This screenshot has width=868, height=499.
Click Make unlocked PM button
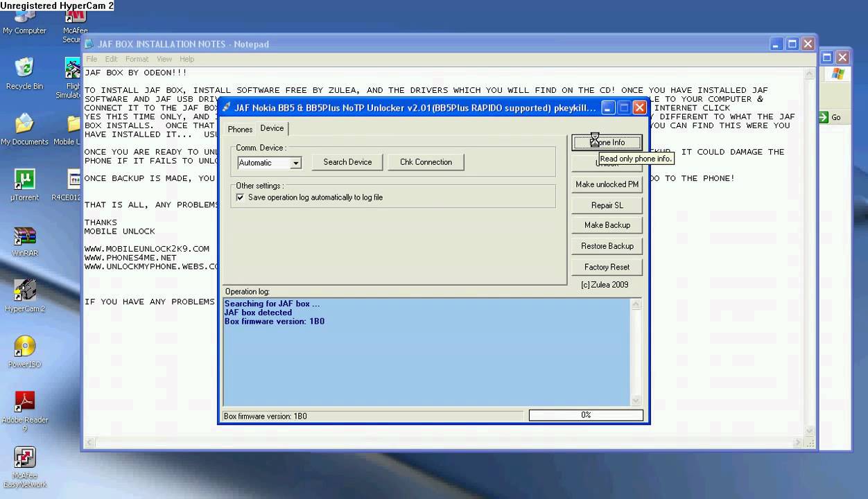point(607,184)
